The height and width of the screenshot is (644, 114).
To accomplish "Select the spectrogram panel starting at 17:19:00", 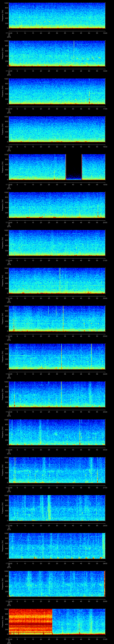I will (x=57, y=205).
